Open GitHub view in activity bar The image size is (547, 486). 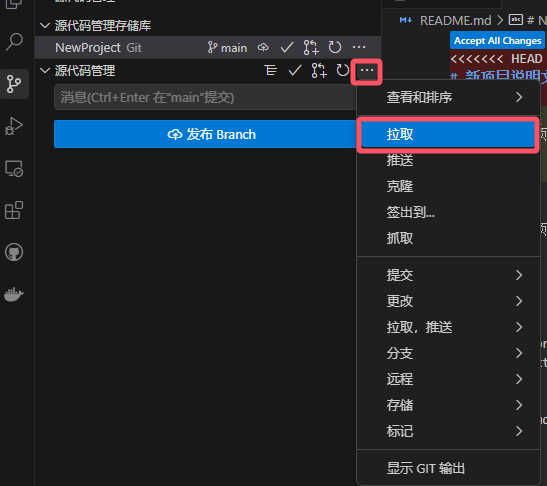[x=14, y=252]
